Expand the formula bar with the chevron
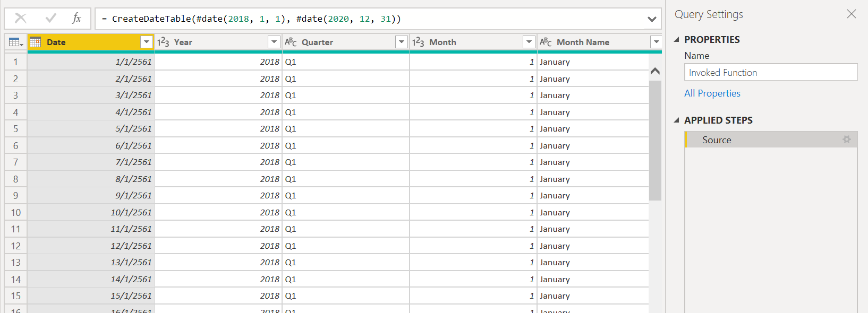868x313 pixels. point(652,19)
